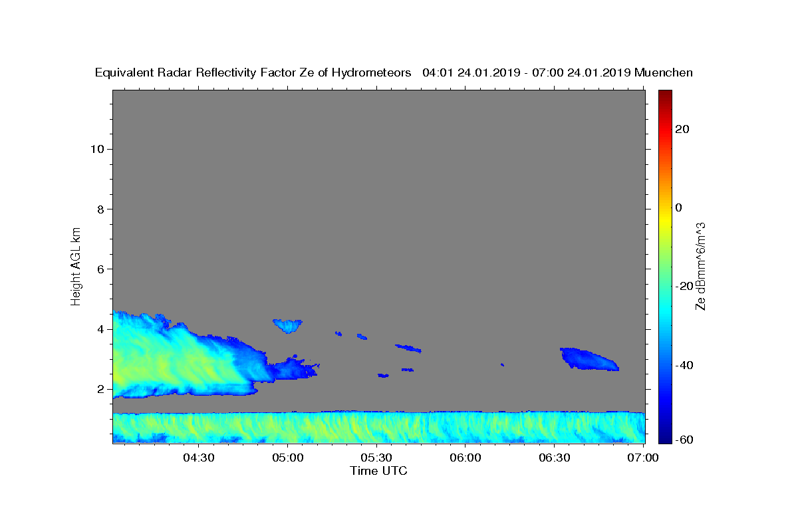
Task: Click the low-level reflectivity band below 1 km
Action: point(379,428)
